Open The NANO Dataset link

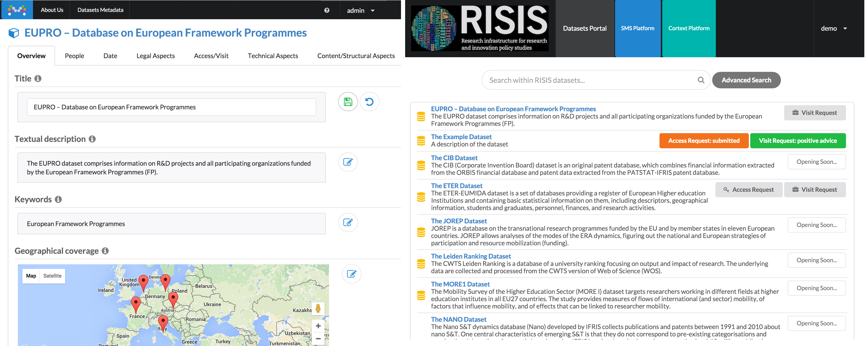459,320
